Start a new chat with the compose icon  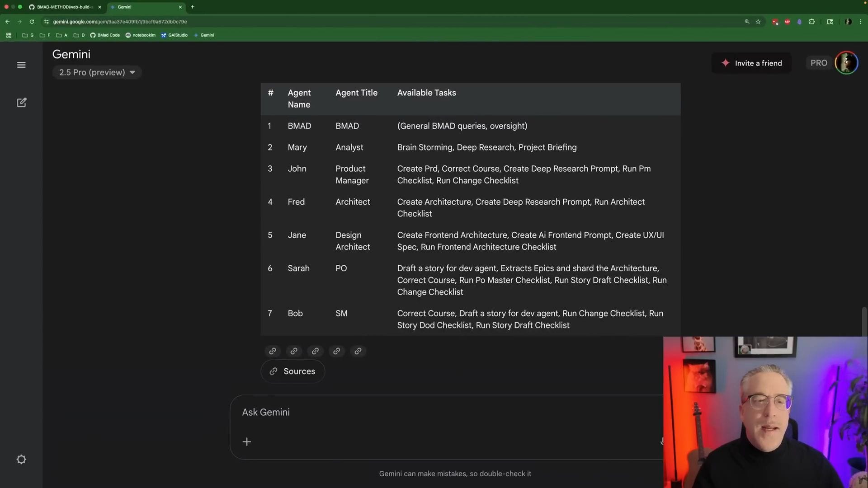coord(21,103)
